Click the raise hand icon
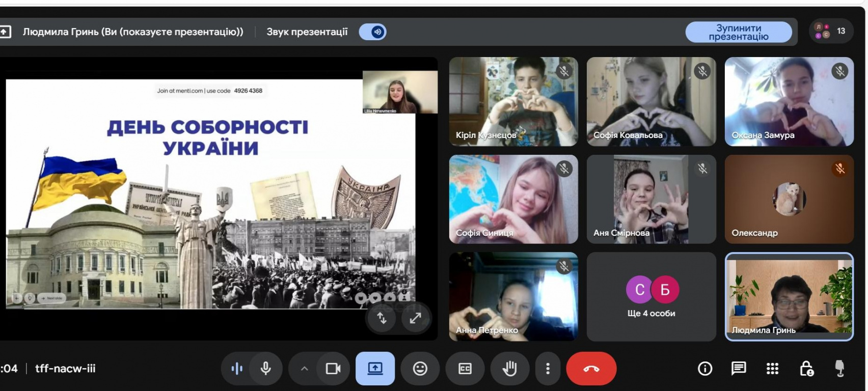868x391 pixels. pos(509,369)
